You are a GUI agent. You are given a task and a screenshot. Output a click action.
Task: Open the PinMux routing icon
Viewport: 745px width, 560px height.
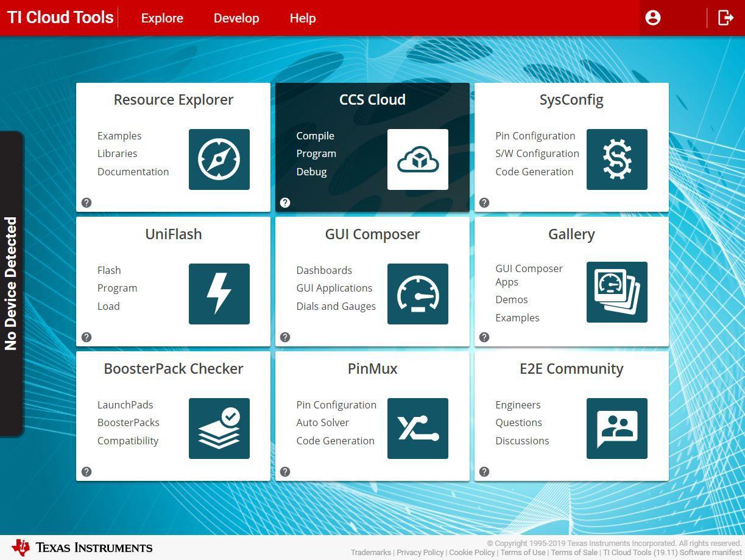tap(418, 429)
